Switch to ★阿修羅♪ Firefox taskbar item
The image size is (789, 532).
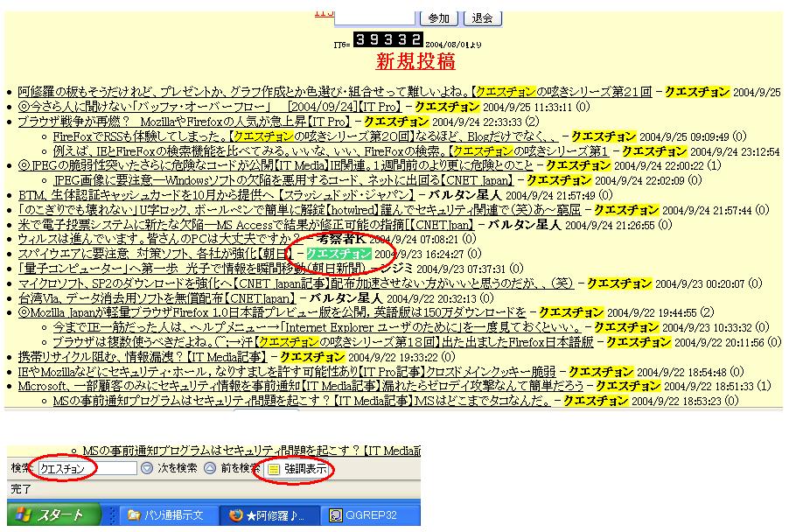coord(269,514)
